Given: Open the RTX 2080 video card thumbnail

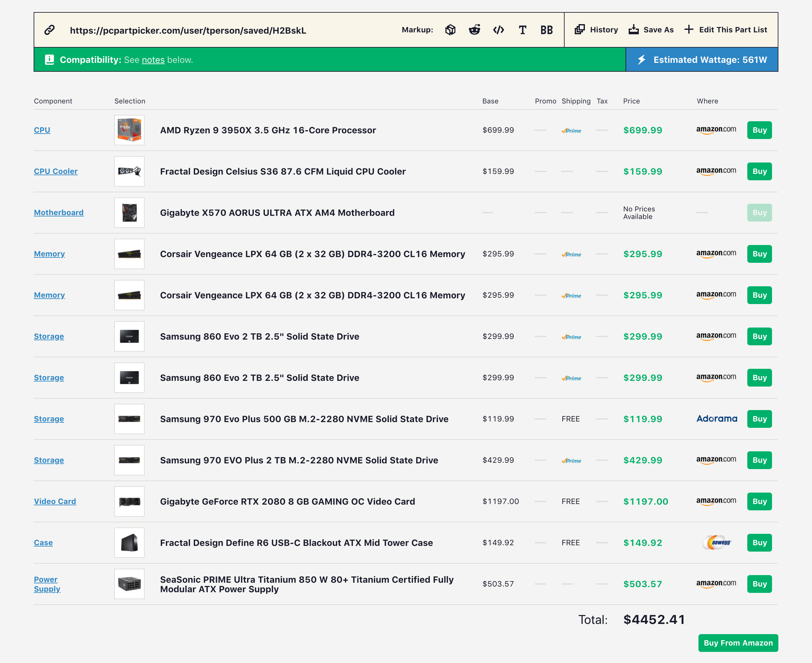Looking at the screenshot, I should (x=129, y=501).
